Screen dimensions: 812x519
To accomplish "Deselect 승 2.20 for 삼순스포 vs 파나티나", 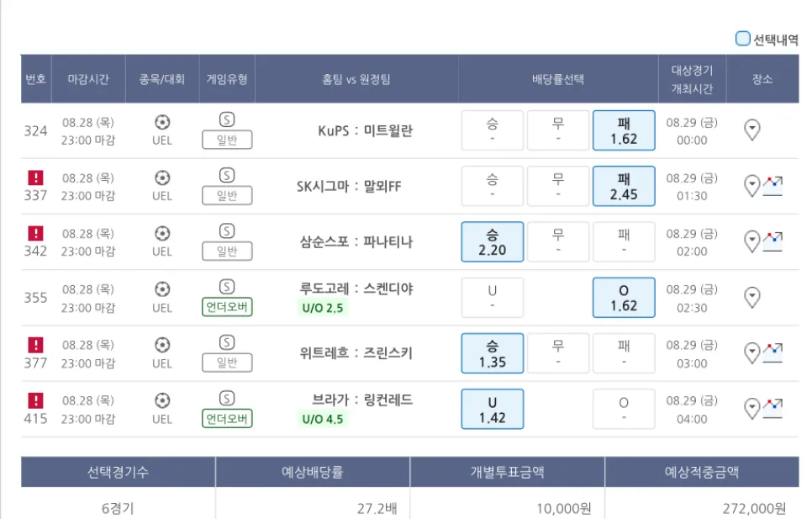I will click(493, 242).
